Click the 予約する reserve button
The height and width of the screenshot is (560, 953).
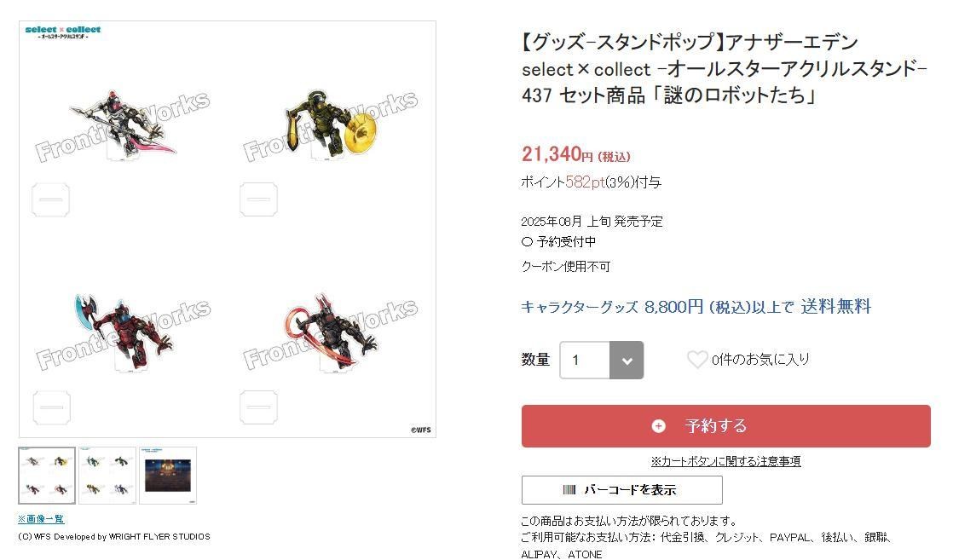(x=725, y=426)
